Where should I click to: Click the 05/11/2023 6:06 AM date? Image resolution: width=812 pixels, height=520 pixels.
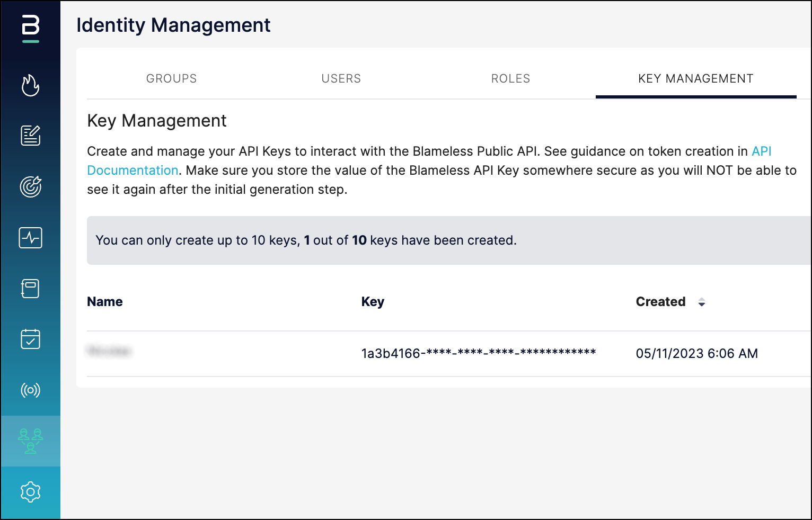697,353
